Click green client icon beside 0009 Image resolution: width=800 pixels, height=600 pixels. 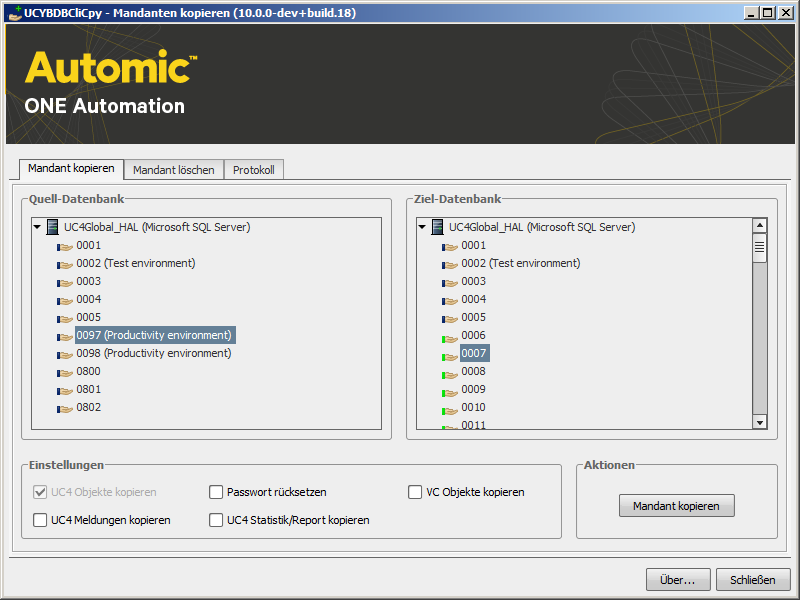pos(450,391)
